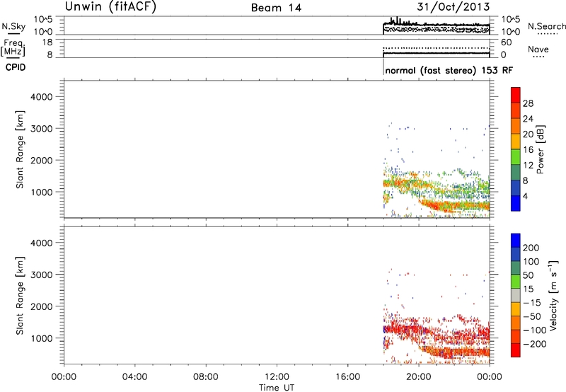Click the 'Power [dB]' colorbar title
Screen dimensions: 566x392
[540, 149]
